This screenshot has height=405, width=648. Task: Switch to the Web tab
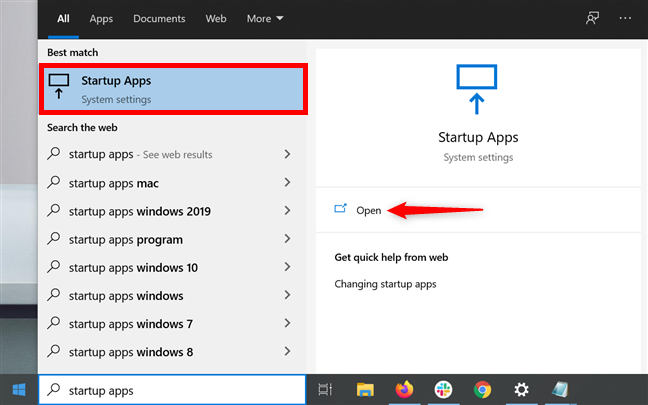(216, 19)
